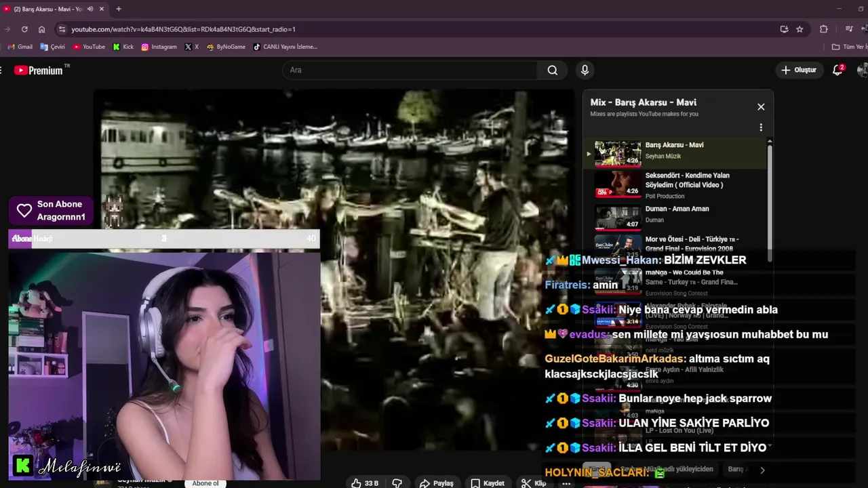Open the media control icon in toolbar
The width and height of the screenshot is (868, 488).
849,29
